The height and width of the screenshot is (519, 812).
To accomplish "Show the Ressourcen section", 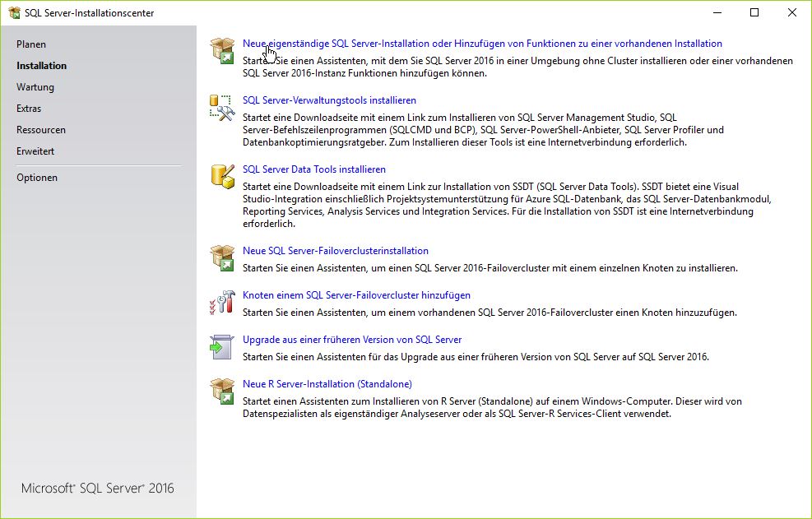I will [x=41, y=130].
